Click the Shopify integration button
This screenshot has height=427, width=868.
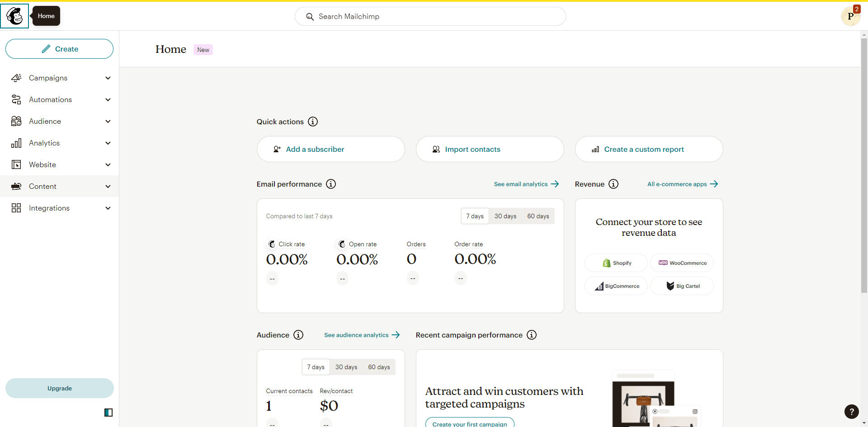pos(616,263)
